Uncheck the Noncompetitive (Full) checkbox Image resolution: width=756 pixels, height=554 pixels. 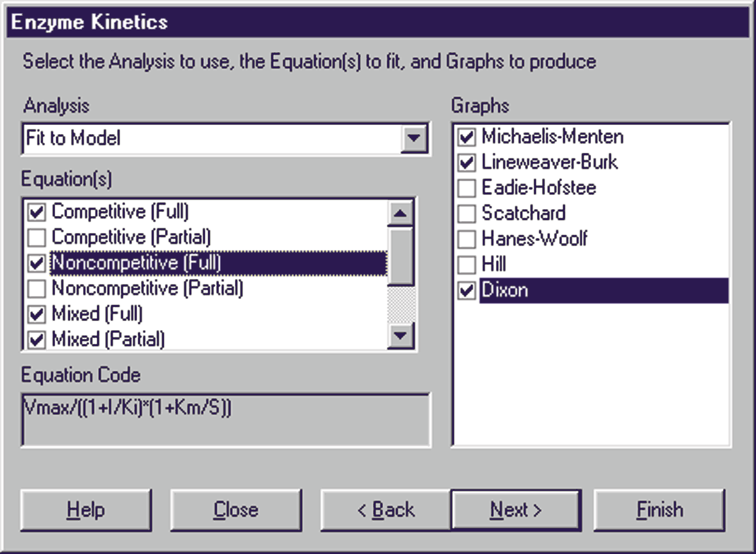point(37,263)
